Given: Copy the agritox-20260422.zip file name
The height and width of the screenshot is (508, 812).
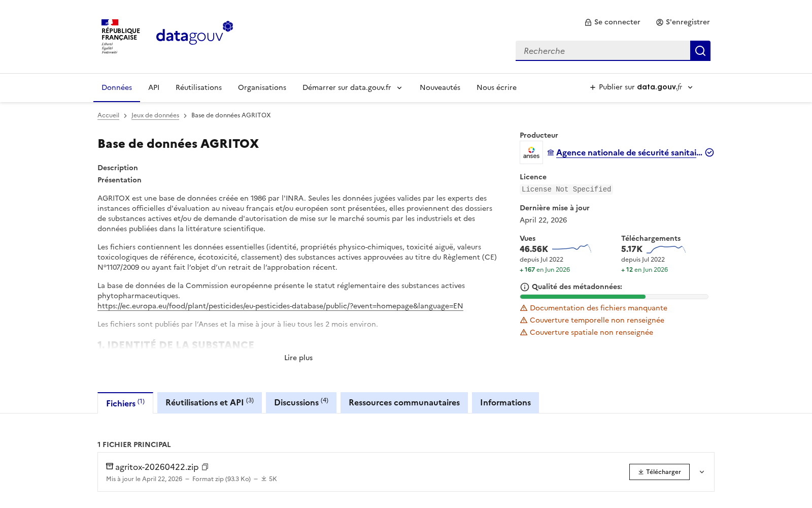Looking at the screenshot, I should [x=205, y=467].
